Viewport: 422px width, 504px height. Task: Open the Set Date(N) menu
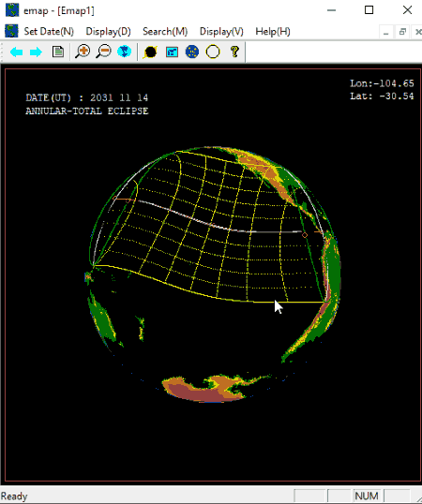point(49,32)
